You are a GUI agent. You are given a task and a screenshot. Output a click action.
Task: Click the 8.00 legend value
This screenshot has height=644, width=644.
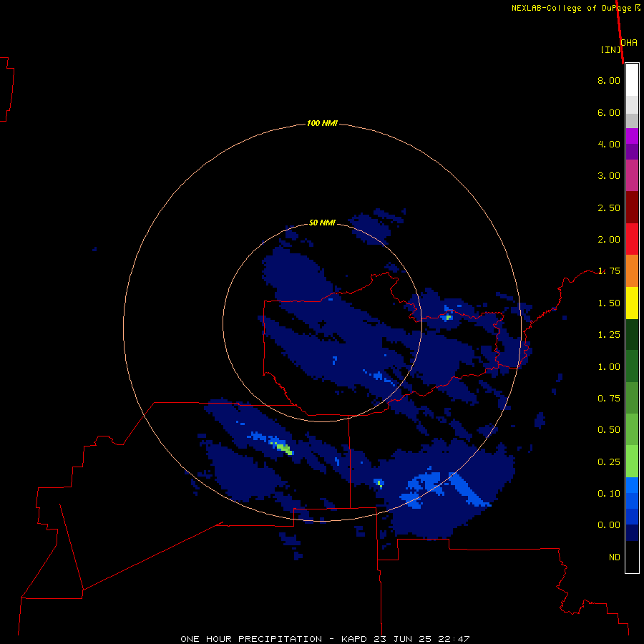click(609, 80)
